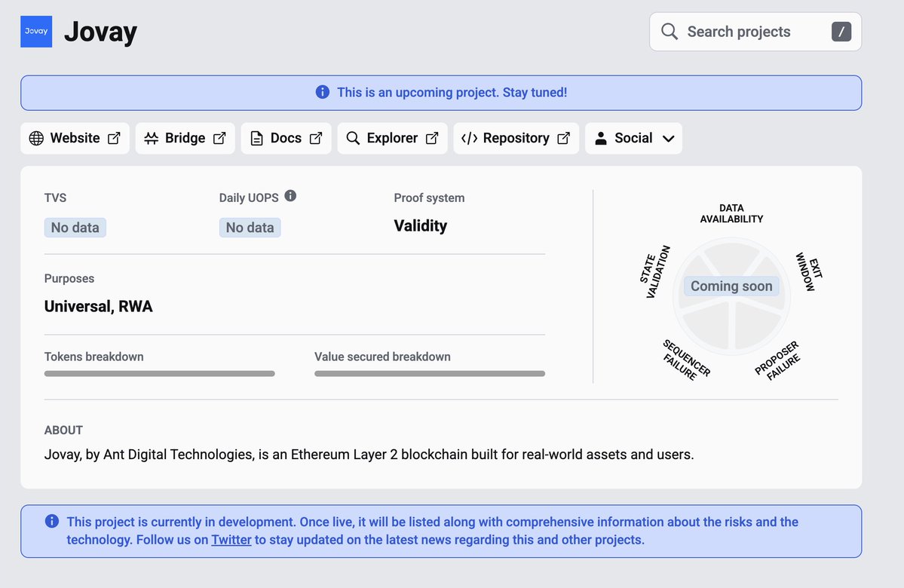This screenshot has width=904, height=588.
Task: Click the slash shortcut key badge
Action: coord(841,32)
